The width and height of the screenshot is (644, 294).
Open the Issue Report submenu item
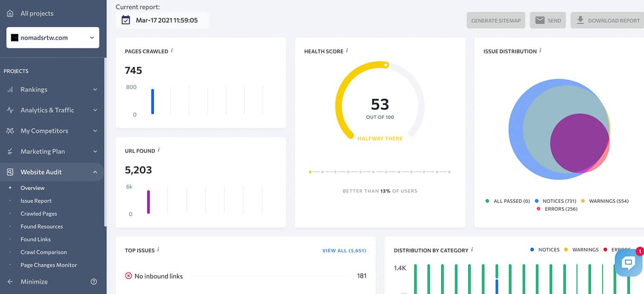coord(36,201)
